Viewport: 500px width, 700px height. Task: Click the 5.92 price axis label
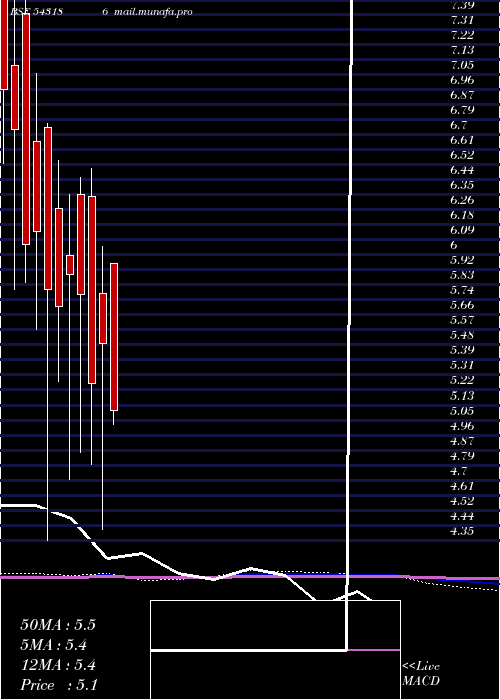(462, 260)
